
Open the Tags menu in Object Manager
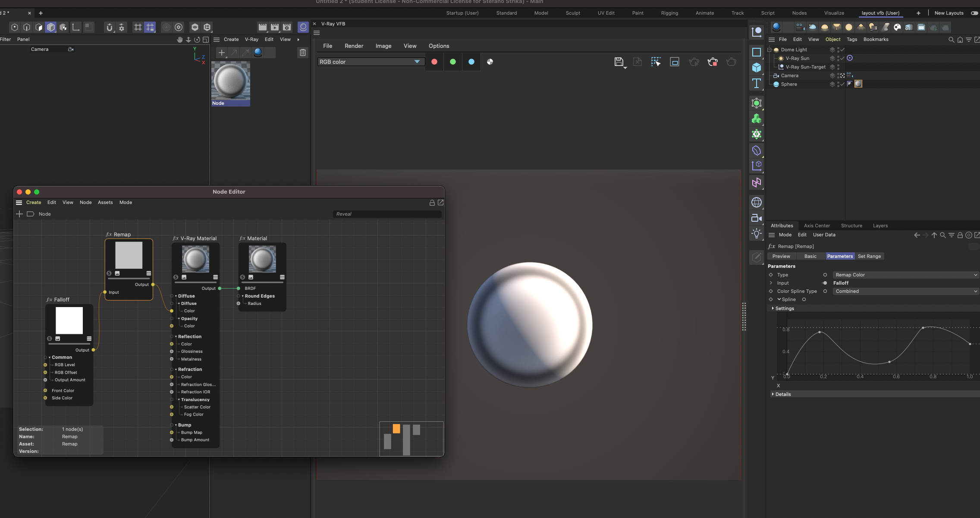[x=851, y=39]
